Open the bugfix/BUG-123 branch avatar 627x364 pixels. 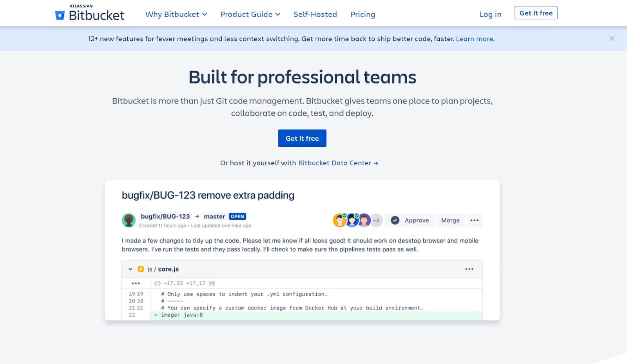129,220
